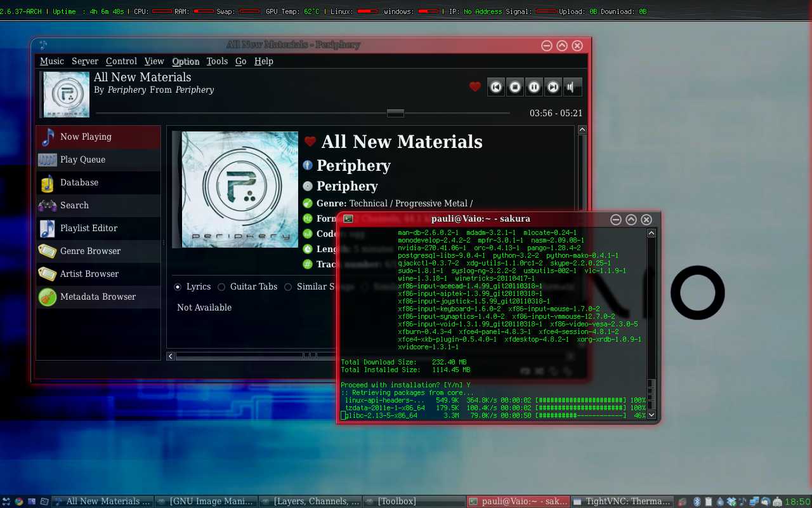Click the Not Available lyrics text
This screenshot has width=812, height=508.
pyautogui.click(x=204, y=307)
